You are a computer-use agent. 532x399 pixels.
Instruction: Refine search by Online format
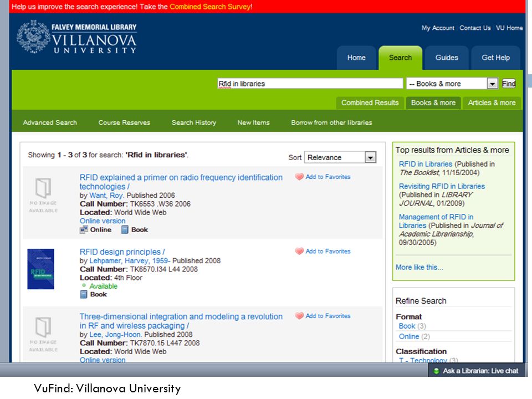click(x=409, y=336)
